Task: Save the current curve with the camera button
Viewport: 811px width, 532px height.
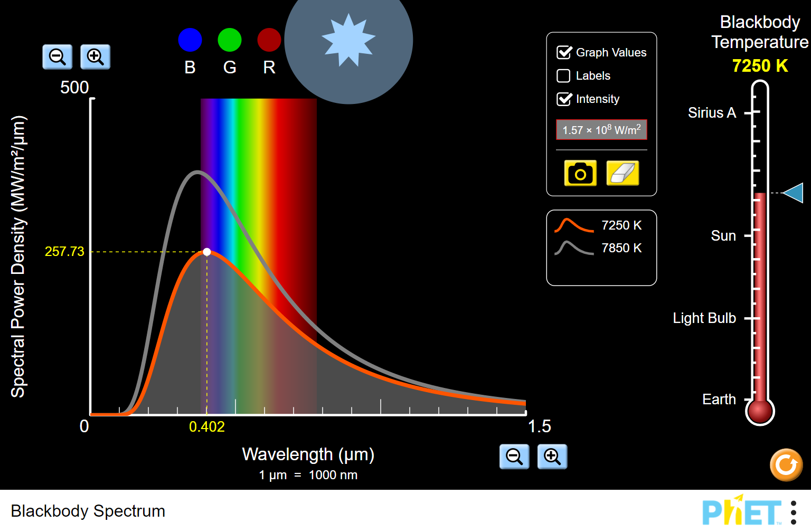Action: (580, 173)
